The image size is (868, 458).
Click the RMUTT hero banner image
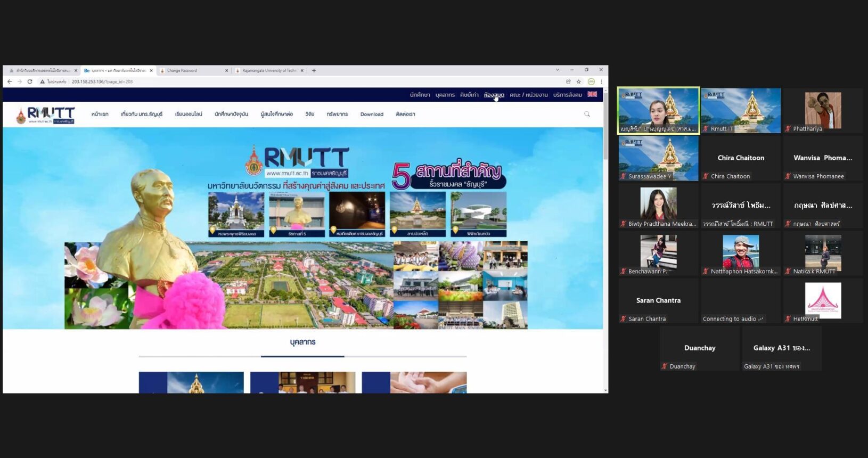pos(302,228)
